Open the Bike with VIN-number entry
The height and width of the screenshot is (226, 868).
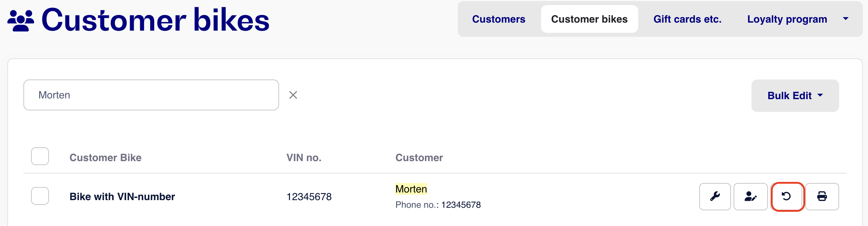pyautogui.click(x=122, y=197)
